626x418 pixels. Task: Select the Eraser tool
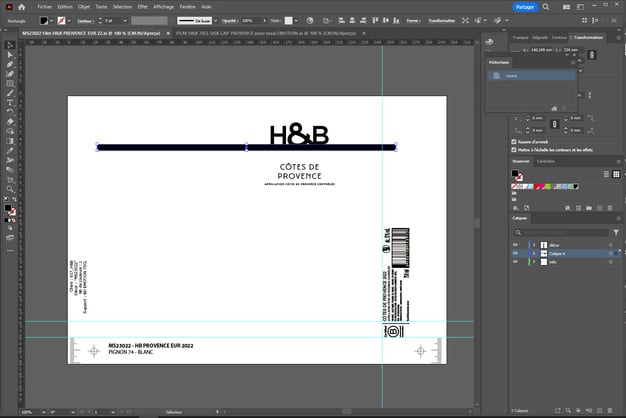tap(10, 122)
